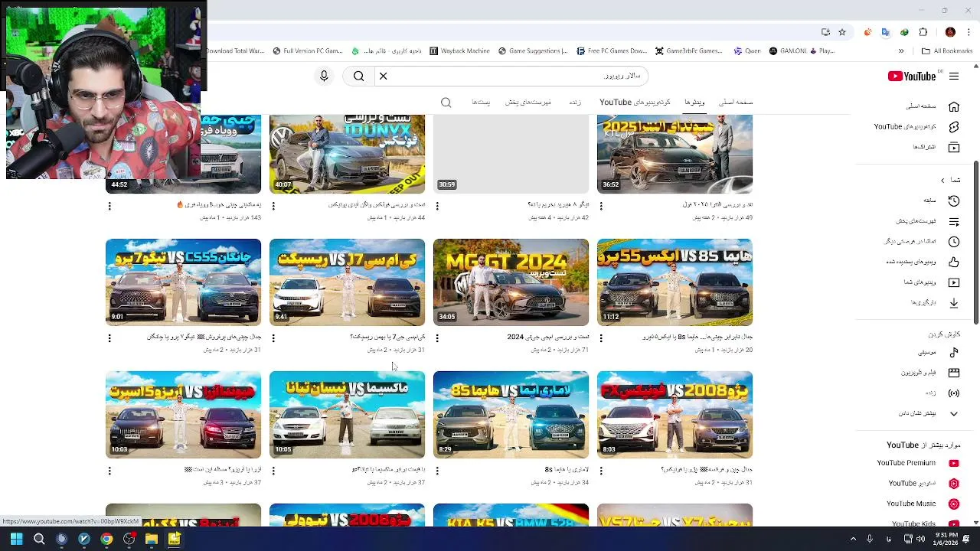Open Music (موسیقی) under Explore
Image resolution: width=980 pixels, height=551 pixels.
[x=938, y=353]
